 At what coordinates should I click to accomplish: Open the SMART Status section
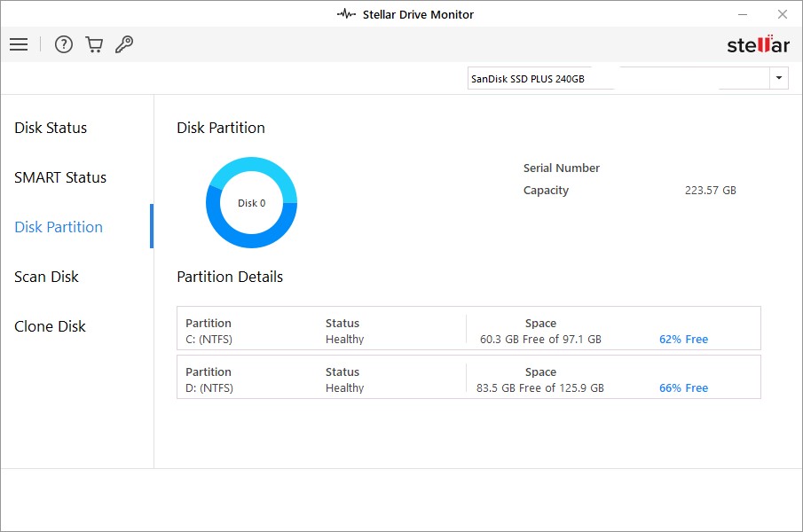point(60,177)
